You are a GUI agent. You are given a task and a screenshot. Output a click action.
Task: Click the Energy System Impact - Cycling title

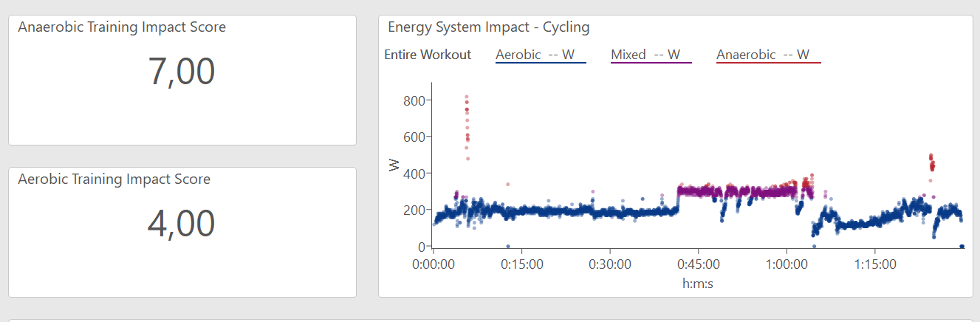point(488,28)
